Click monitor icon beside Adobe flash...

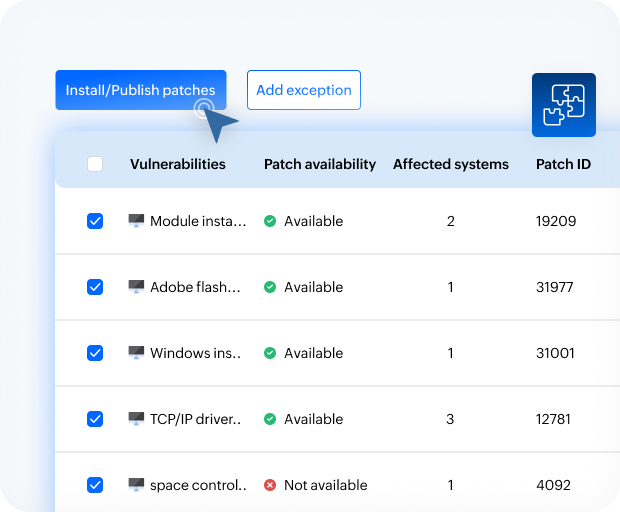(136, 287)
